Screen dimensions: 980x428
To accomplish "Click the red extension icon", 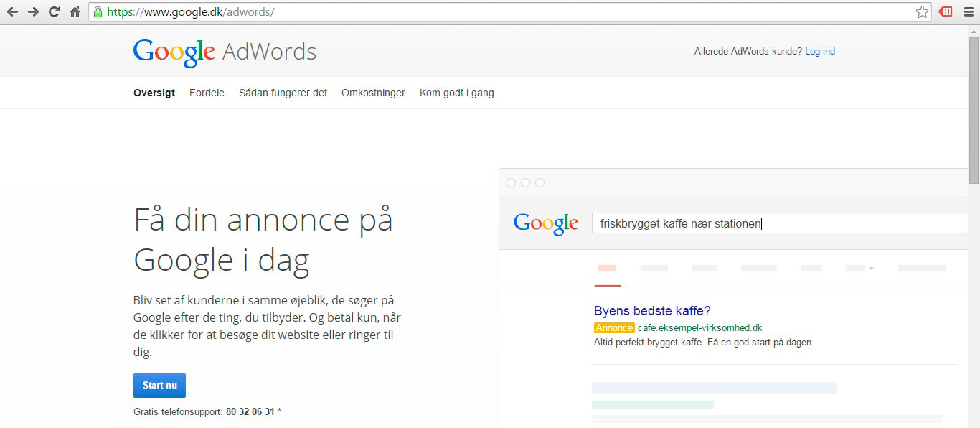I will coord(946,12).
